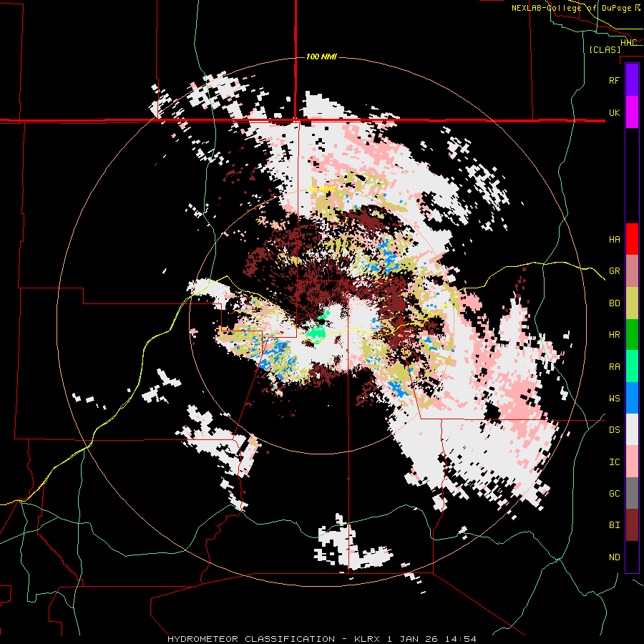Select the ND legend label
This screenshot has width=644, height=644.
click(x=614, y=557)
